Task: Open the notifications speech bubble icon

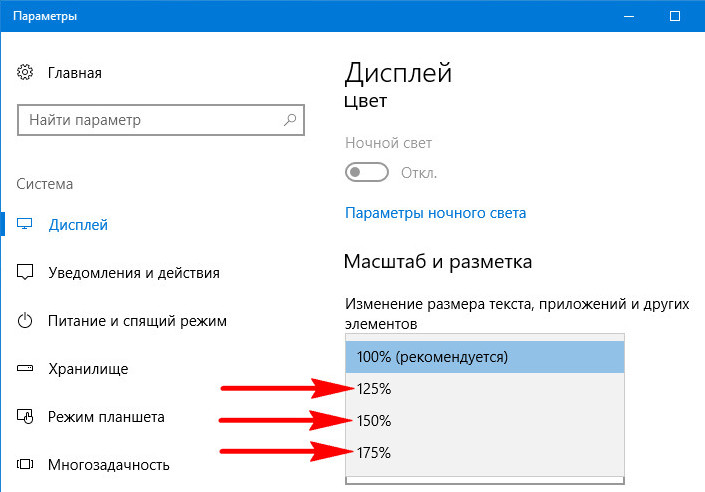Action: [25, 272]
